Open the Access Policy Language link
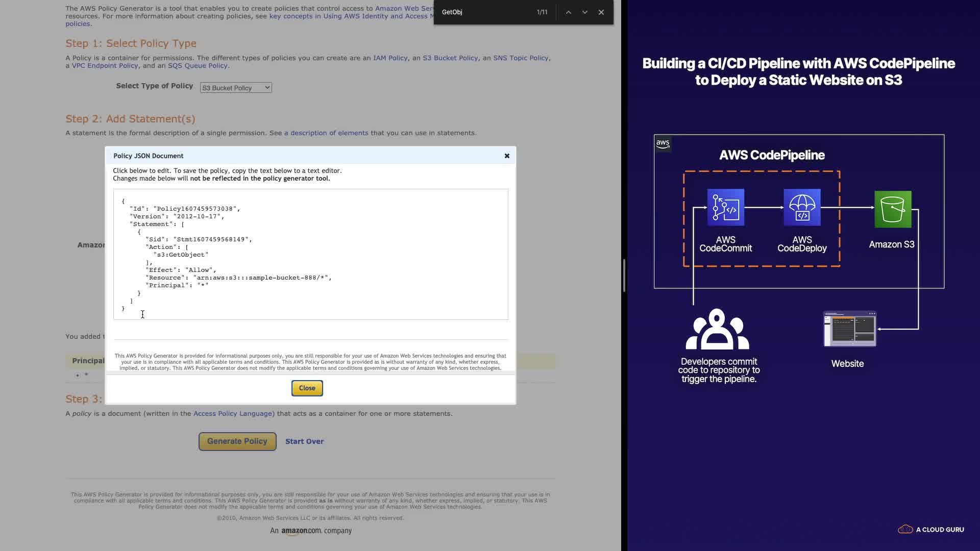 [x=233, y=414]
